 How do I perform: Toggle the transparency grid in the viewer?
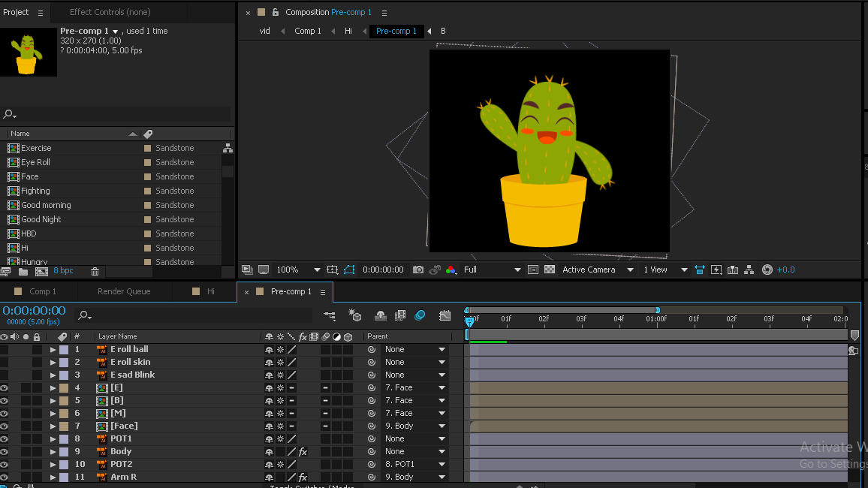tap(550, 270)
